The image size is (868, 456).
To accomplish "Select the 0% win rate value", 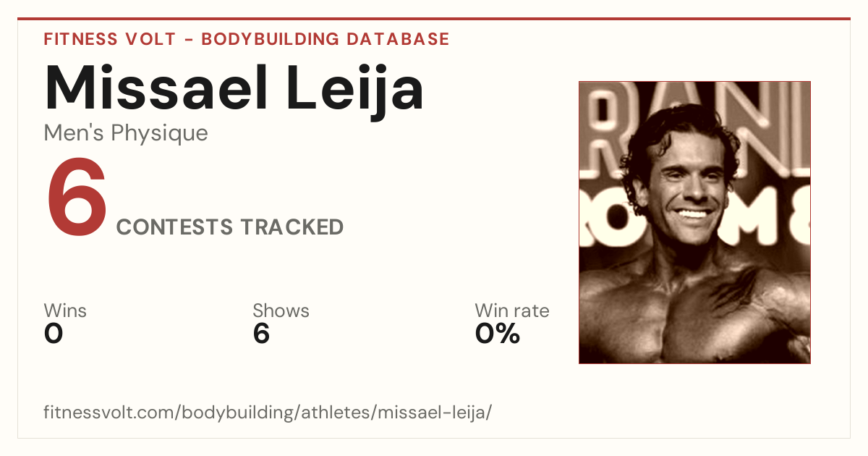I will [498, 334].
